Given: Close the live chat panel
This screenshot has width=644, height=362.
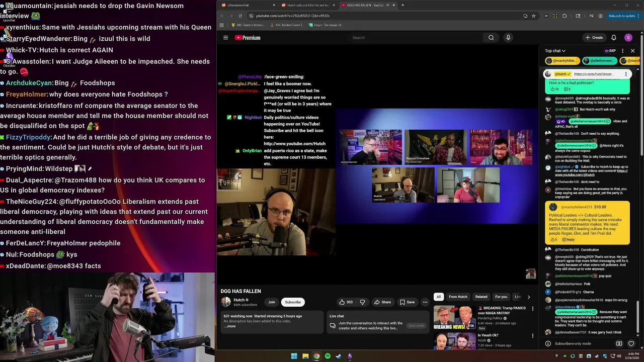Looking at the screenshot, I should (633, 51).
